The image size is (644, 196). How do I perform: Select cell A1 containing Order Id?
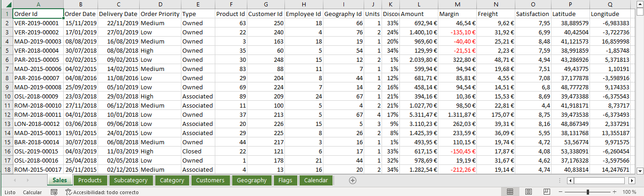click(38, 14)
